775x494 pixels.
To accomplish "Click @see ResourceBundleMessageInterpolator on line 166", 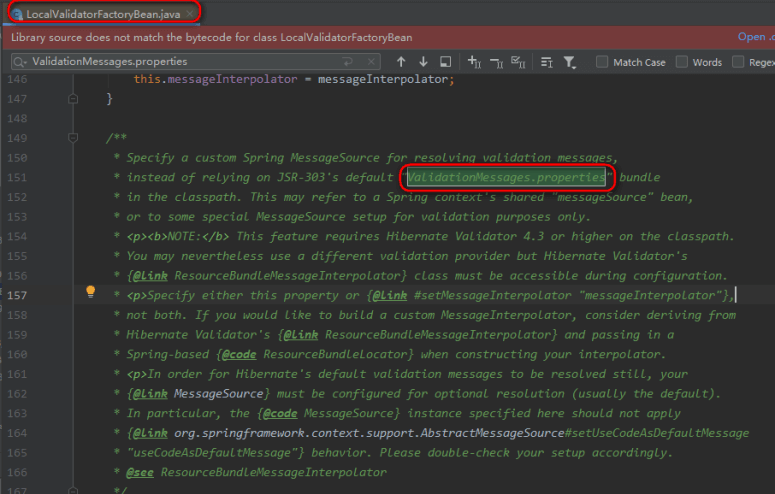I will tap(257, 472).
